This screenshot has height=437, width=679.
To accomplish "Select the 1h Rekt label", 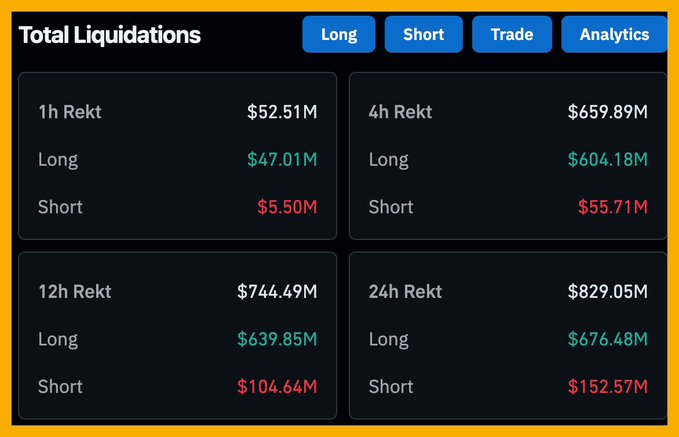I will click(70, 112).
